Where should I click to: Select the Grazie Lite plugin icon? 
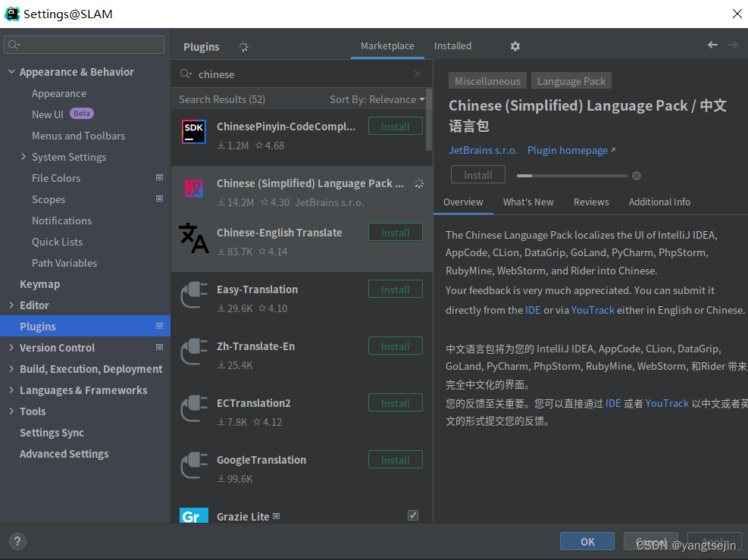(194, 515)
